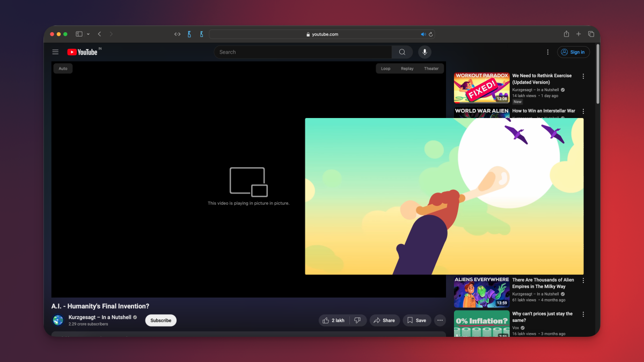Click the first blue extension icon in toolbar

tap(189, 34)
